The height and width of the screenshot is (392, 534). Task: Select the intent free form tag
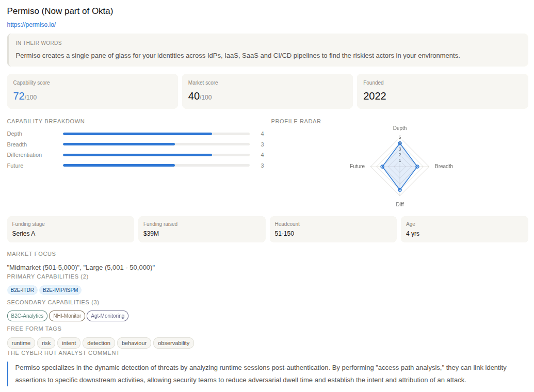tap(69, 343)
